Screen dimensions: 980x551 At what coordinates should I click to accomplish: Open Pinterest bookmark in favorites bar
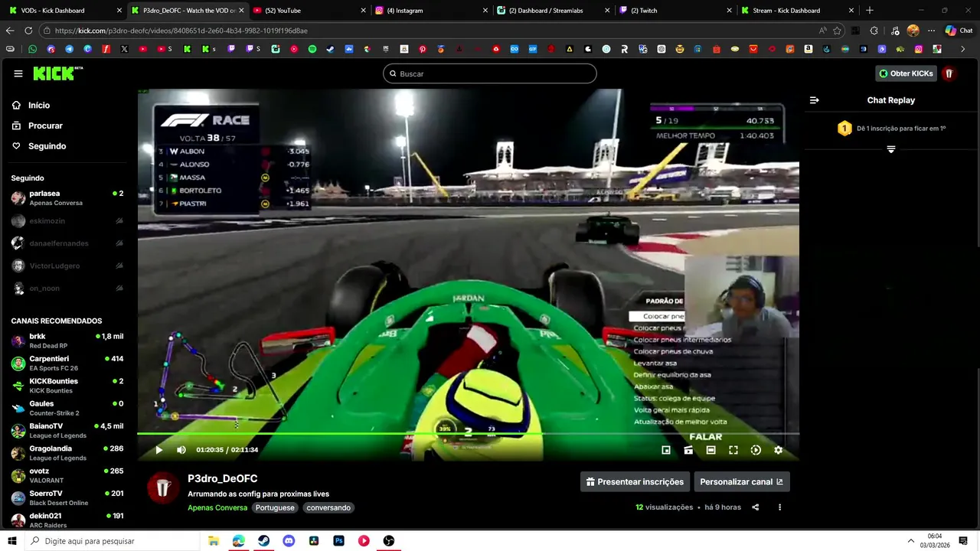(423, 49)
